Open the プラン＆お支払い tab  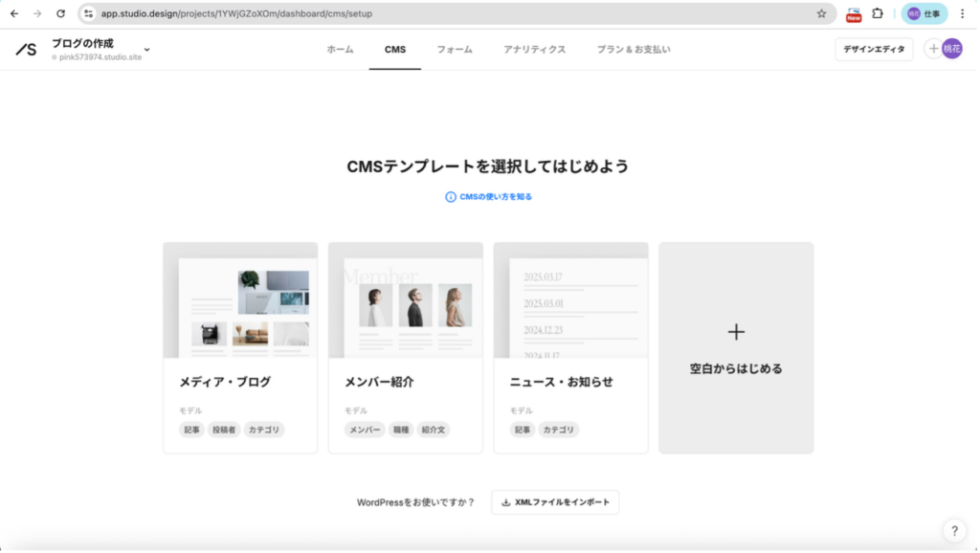[x=633, y=49]
